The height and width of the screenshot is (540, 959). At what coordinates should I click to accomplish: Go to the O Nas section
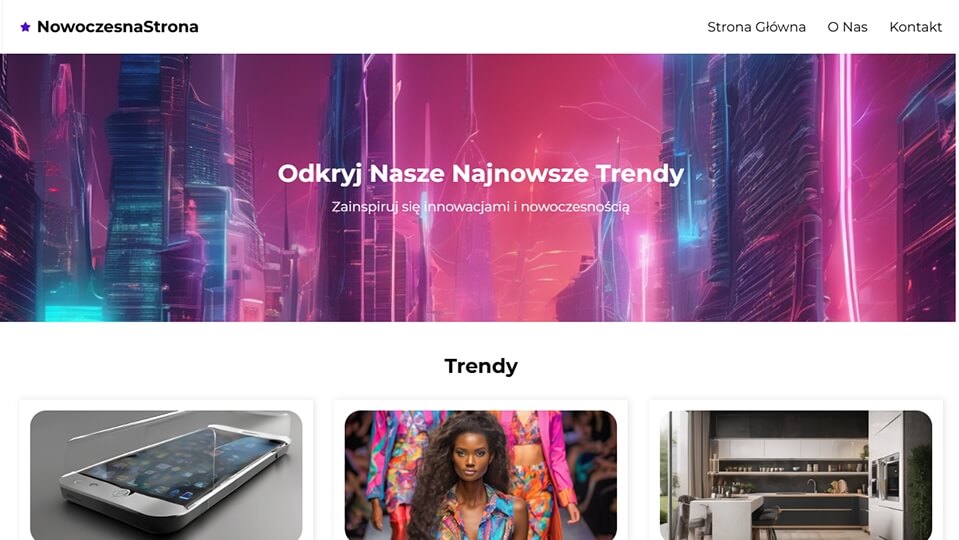coord(847,27)
